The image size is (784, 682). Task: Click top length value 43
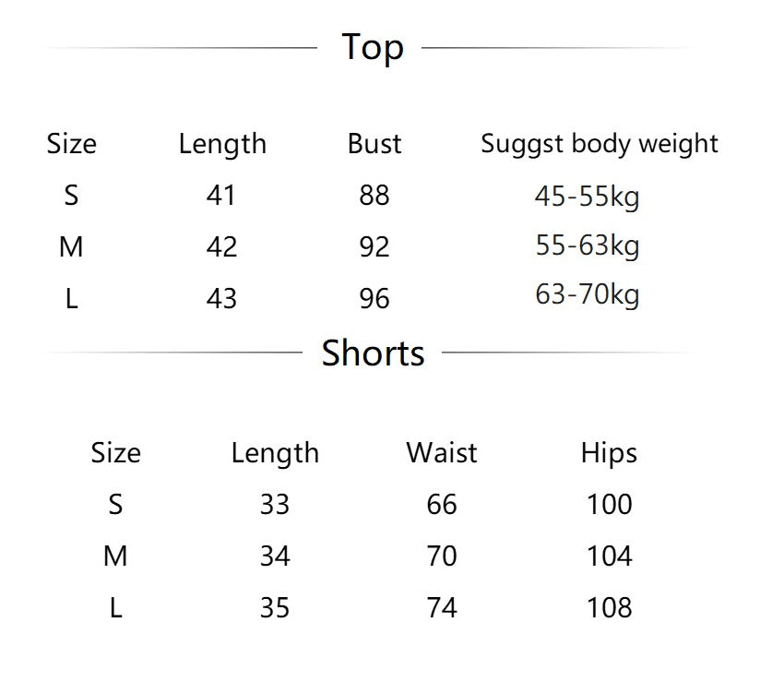tap(221, 299)
